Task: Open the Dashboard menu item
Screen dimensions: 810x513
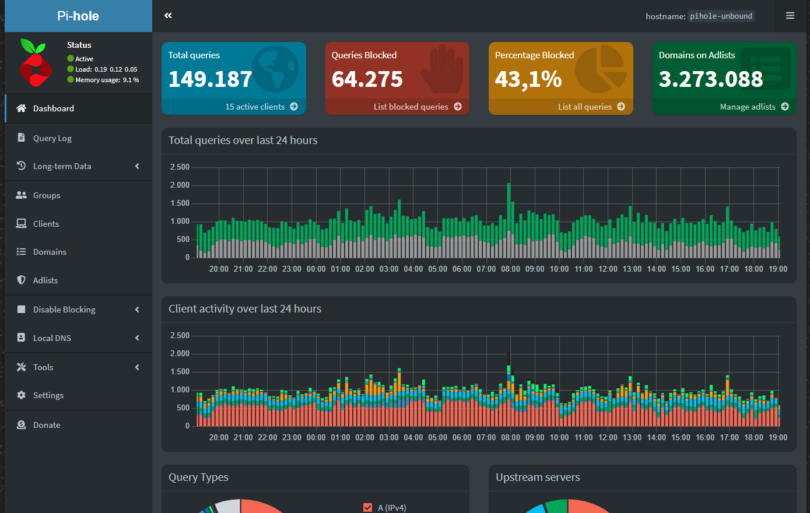Action: pyautogui.click(x=79, y=108)
